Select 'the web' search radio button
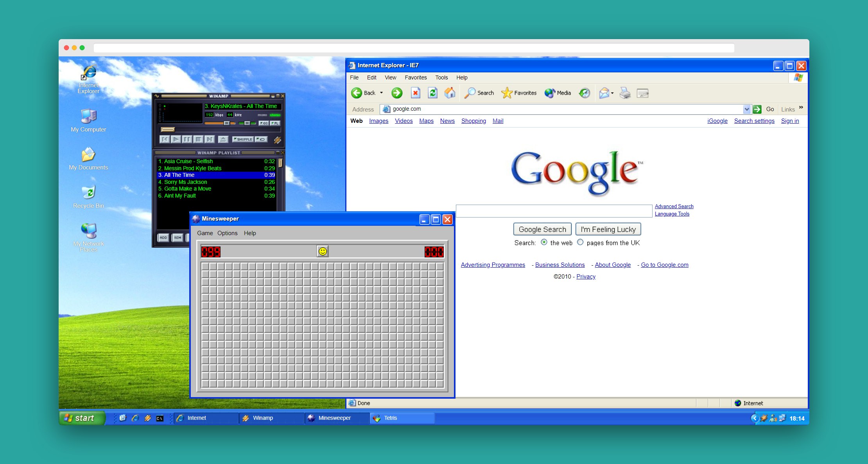Viewport: 868px width, 464px height. tap(544, 242)
